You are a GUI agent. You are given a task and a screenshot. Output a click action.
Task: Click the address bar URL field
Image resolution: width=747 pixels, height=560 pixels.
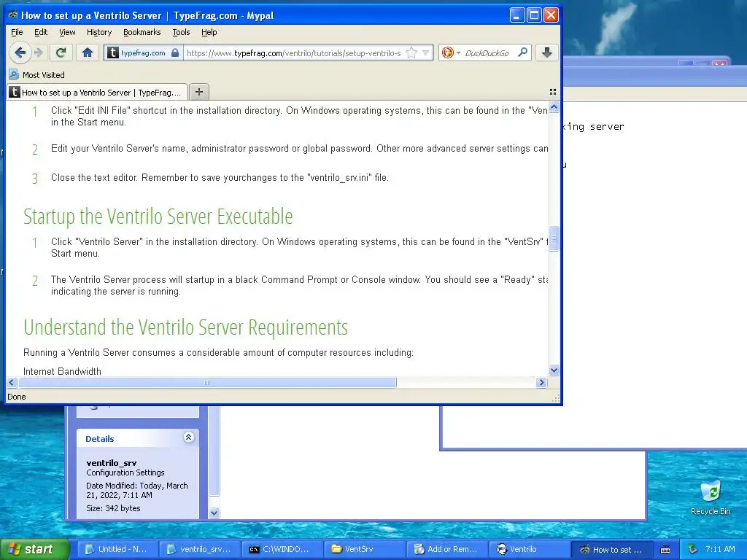pyautogui.click(x=294, y=52)
